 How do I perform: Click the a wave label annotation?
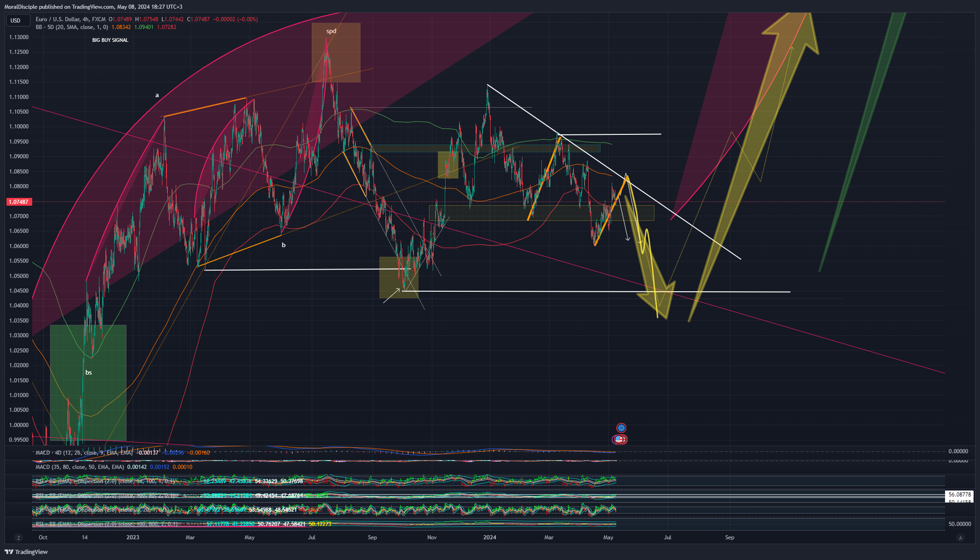point(157,95)
